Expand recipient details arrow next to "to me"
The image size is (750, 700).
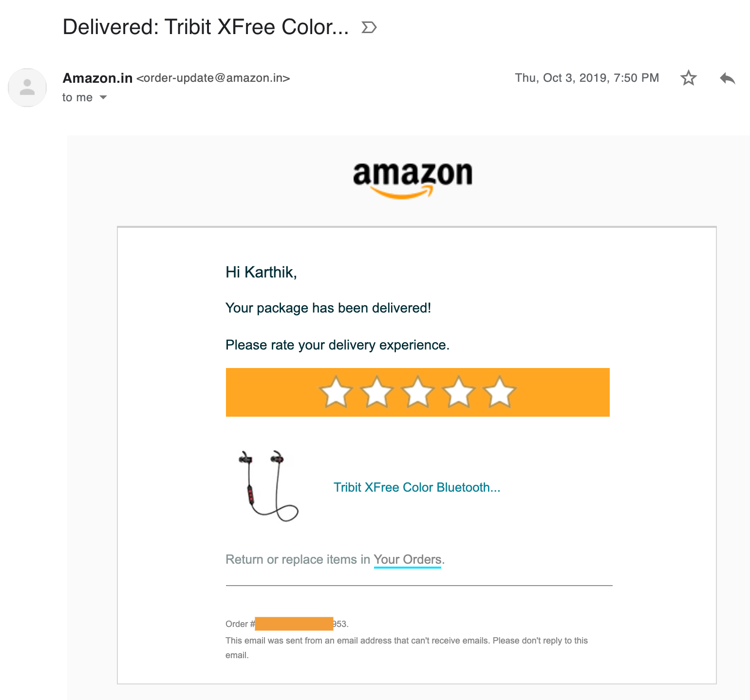pyautogui.click(x=103, y=97)
